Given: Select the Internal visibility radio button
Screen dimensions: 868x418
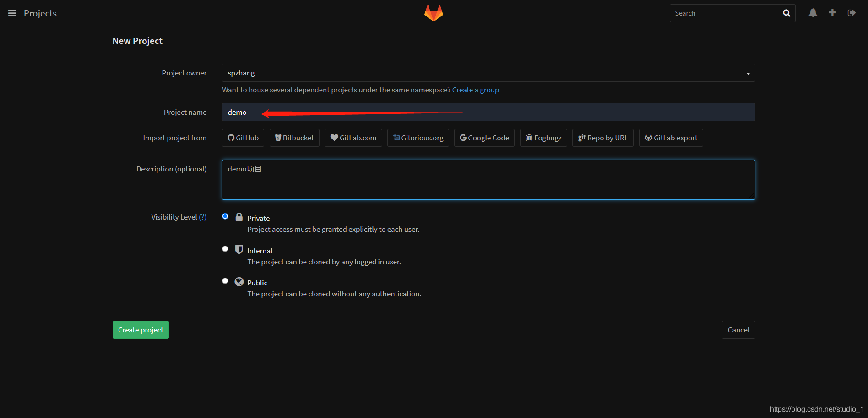Looking at the screenshot, I should [225, 249].
